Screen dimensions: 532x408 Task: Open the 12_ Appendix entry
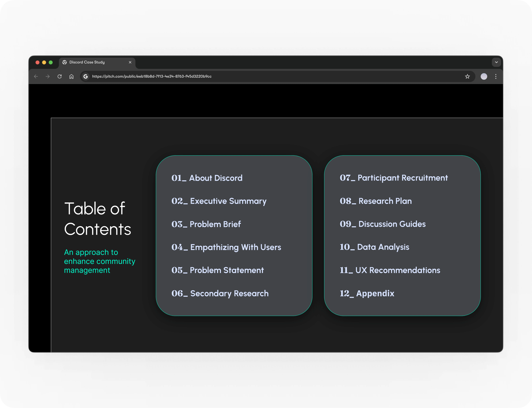pos(367,293)
